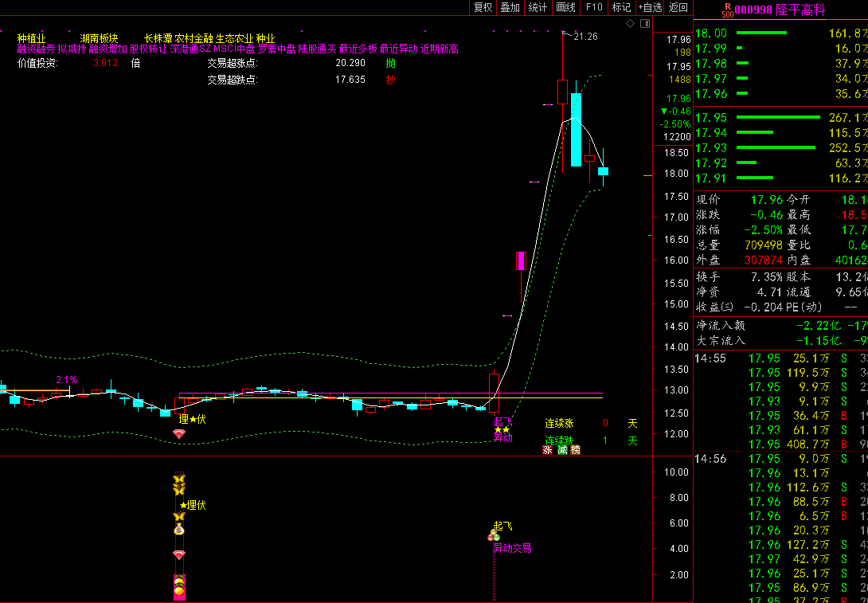This screenshot has height=603, width=868.
Task: Click the 2.1% label on the chart
Action: click(66, 380)
